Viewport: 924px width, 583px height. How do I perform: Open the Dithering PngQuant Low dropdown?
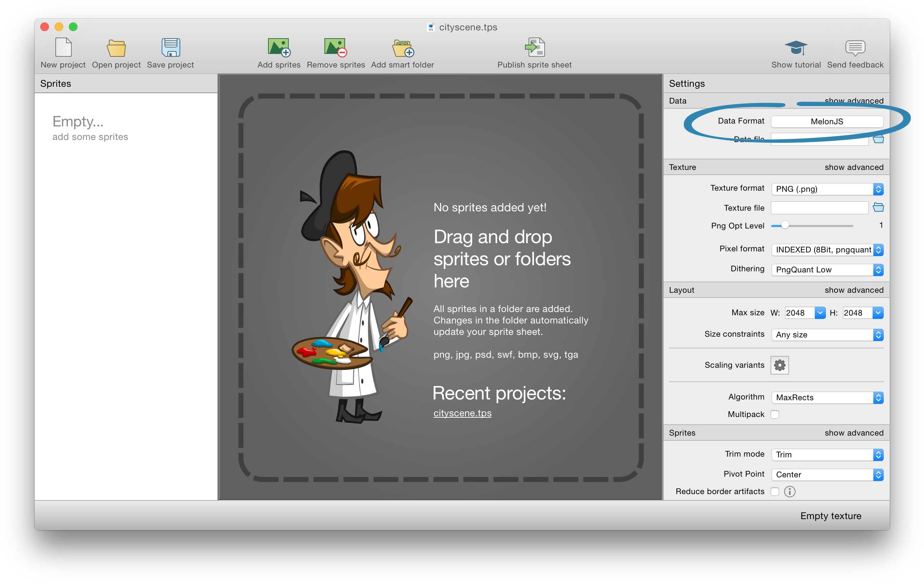click(827, 270)
